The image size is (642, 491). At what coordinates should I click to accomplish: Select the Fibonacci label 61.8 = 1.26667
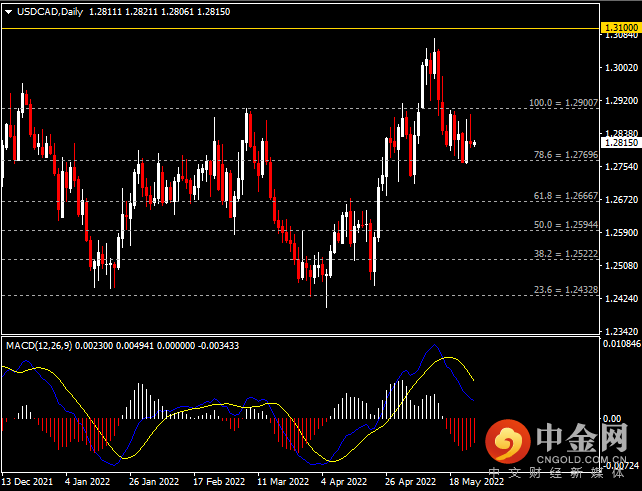click(566, 196)
